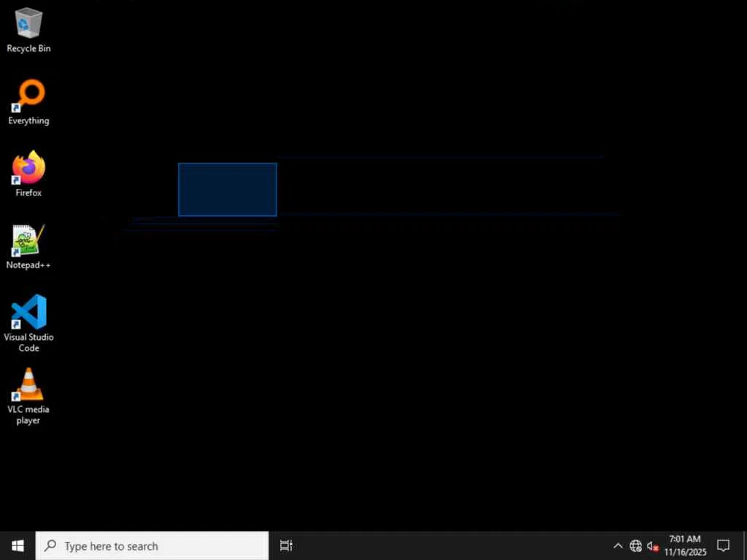Select the Notepad++ desktop shortcut
The width and height of the screenshot is (747, 560).
coord(28,246)
